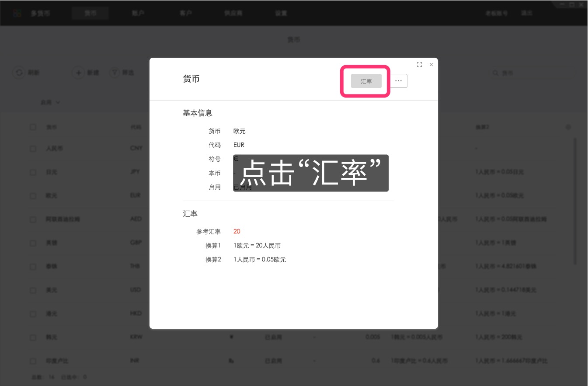
Task: Click the refresh icon beside 刷新
Action: (19, 73)
